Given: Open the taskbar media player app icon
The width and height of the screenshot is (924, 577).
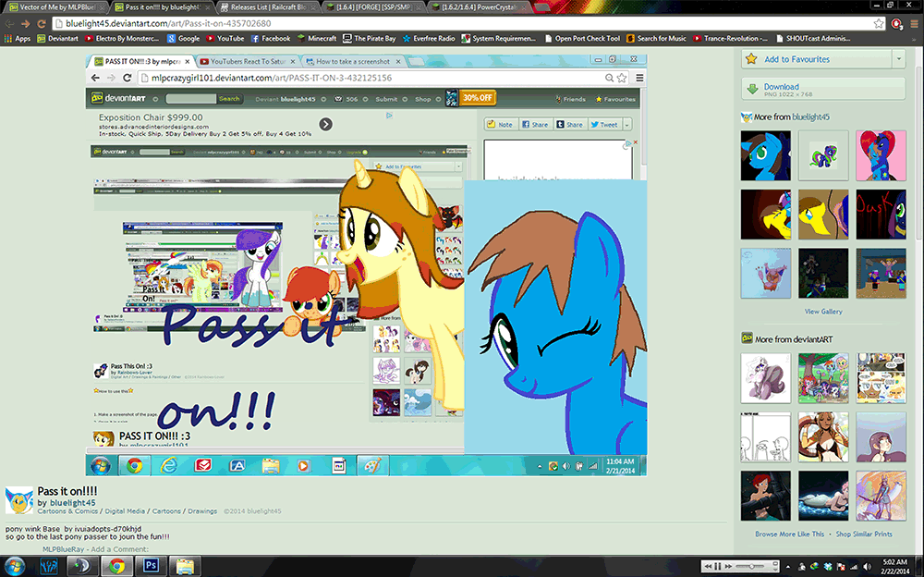Looking at the screenshot, I should pos(82,567).
